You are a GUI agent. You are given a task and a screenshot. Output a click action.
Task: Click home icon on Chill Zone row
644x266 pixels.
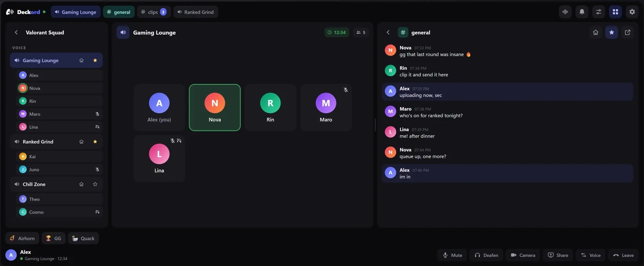[x=81, y=184]
